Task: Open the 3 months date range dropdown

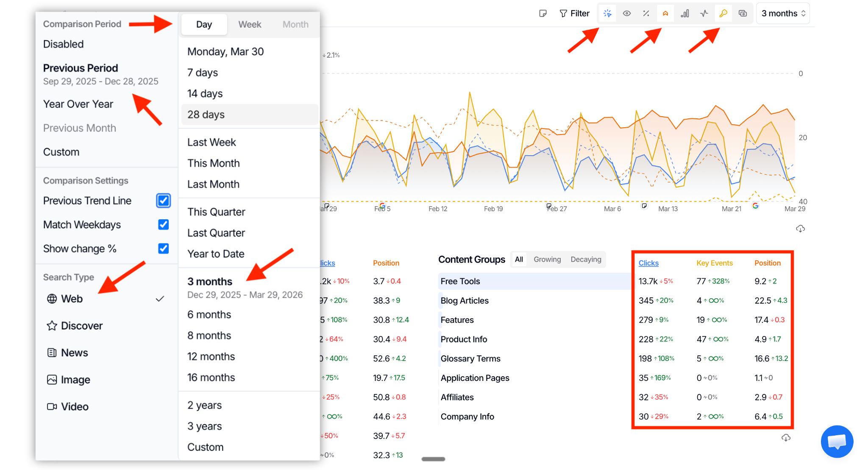Action: 783,14
